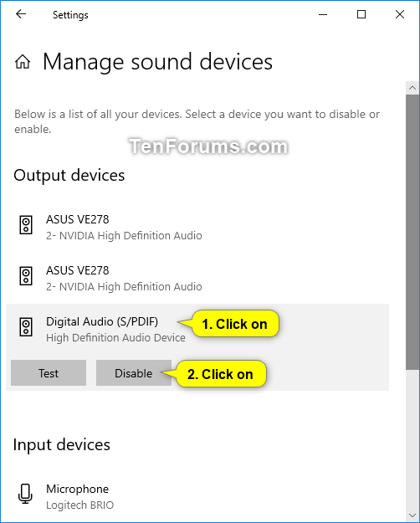Minimize the Settings window
This screenshot has width=420, height=523.
323,14
